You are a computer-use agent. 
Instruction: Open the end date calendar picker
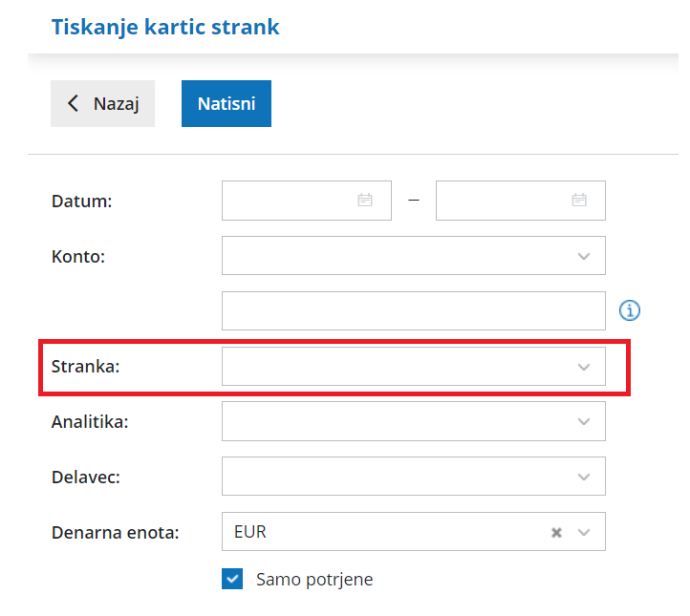(579, 201)
